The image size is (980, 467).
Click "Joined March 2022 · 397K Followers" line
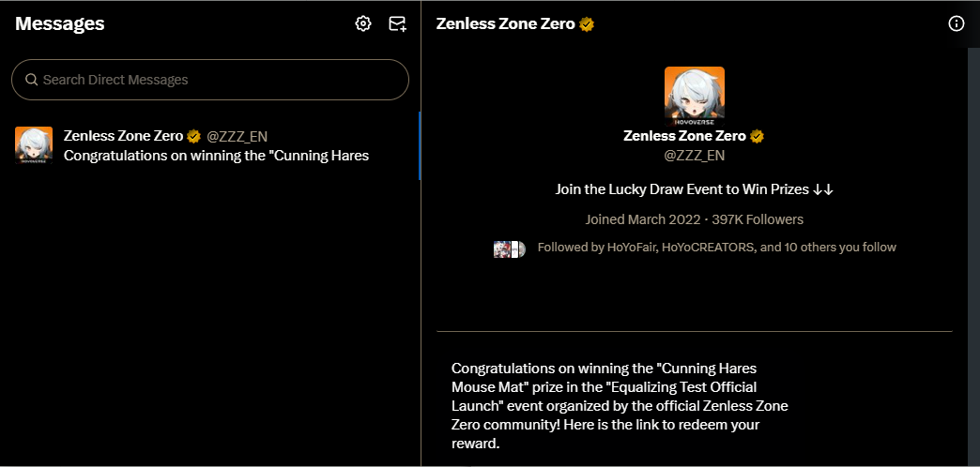pos(694,219)
